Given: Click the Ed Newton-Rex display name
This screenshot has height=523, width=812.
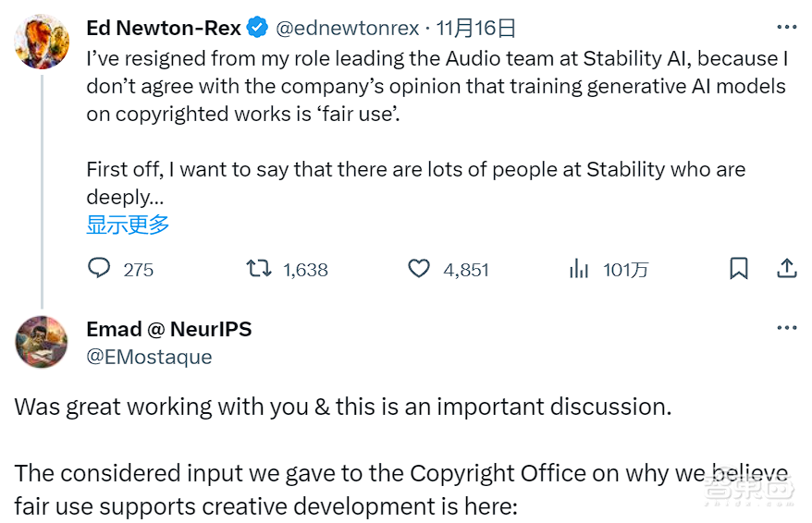Looking at the screenshot, I should click(163, 29).
